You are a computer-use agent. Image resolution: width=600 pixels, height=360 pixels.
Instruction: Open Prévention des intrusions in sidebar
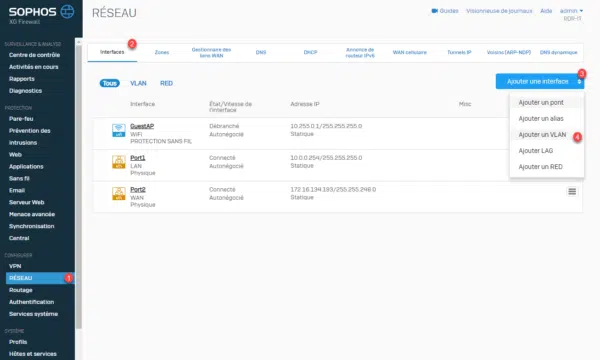point(30,137)
